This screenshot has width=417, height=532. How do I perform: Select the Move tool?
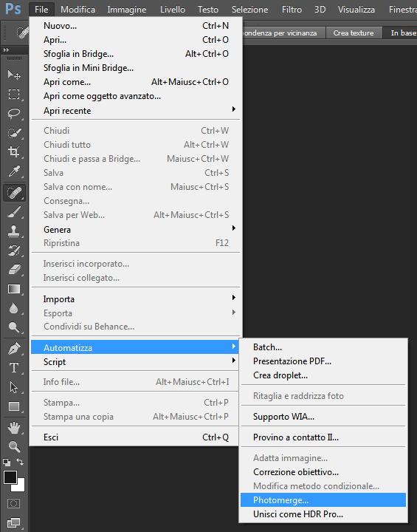tap(14, 75)
